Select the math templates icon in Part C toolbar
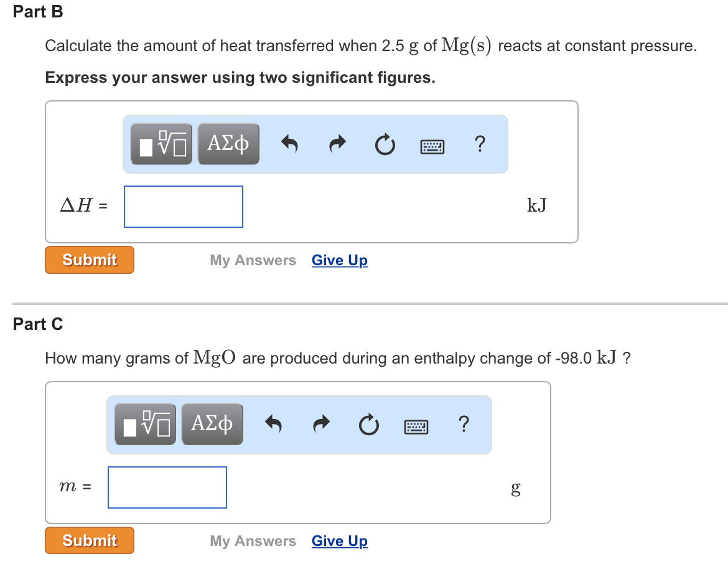Viewport: 728px width, 574px height. [x=144, y=424]
